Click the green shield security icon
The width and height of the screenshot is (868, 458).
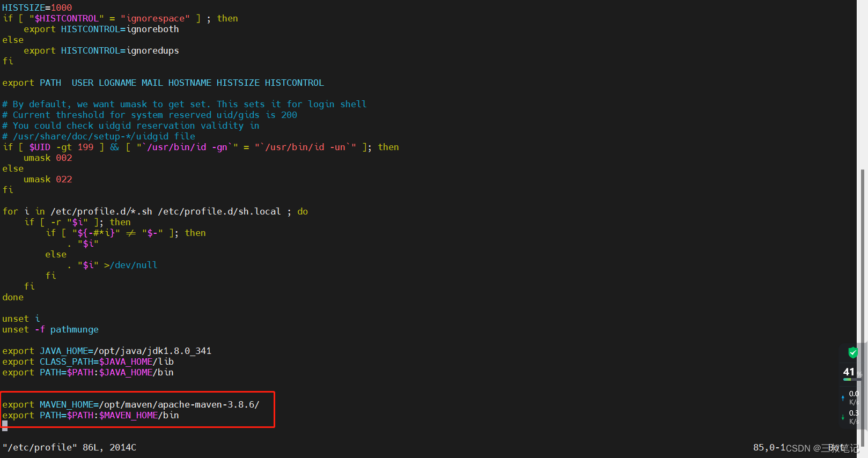coord(852,352)
